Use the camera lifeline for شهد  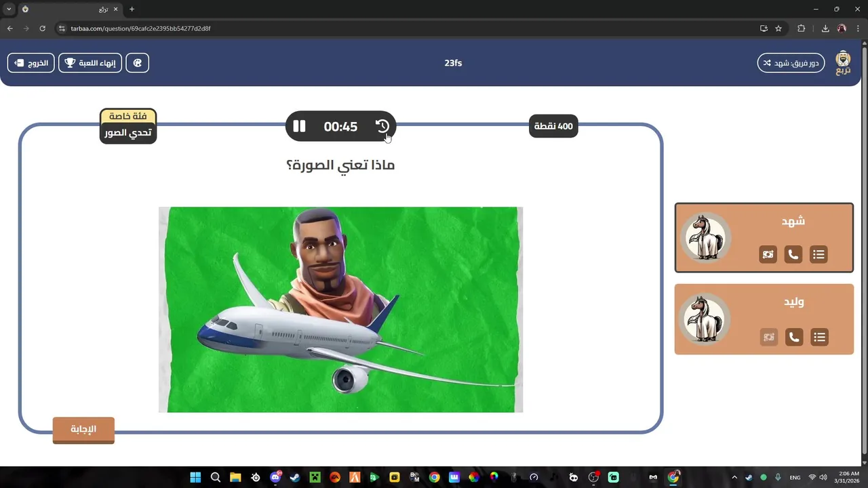click(768, 255)
